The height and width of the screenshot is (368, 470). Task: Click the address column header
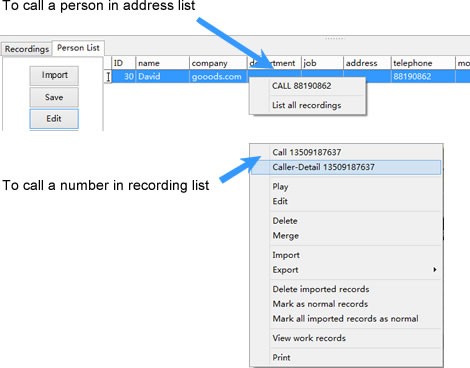click(x=367, y=63)
